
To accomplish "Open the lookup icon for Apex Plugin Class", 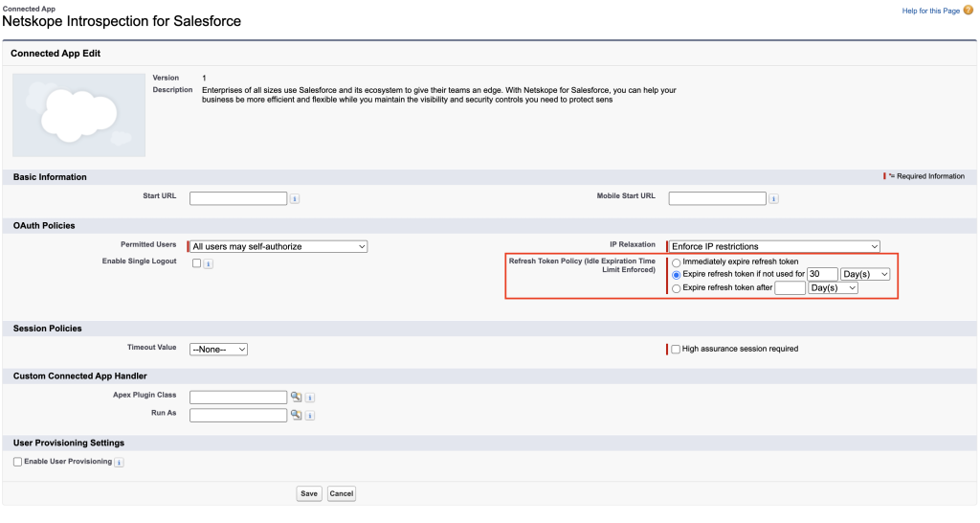I will pos(296,398).
